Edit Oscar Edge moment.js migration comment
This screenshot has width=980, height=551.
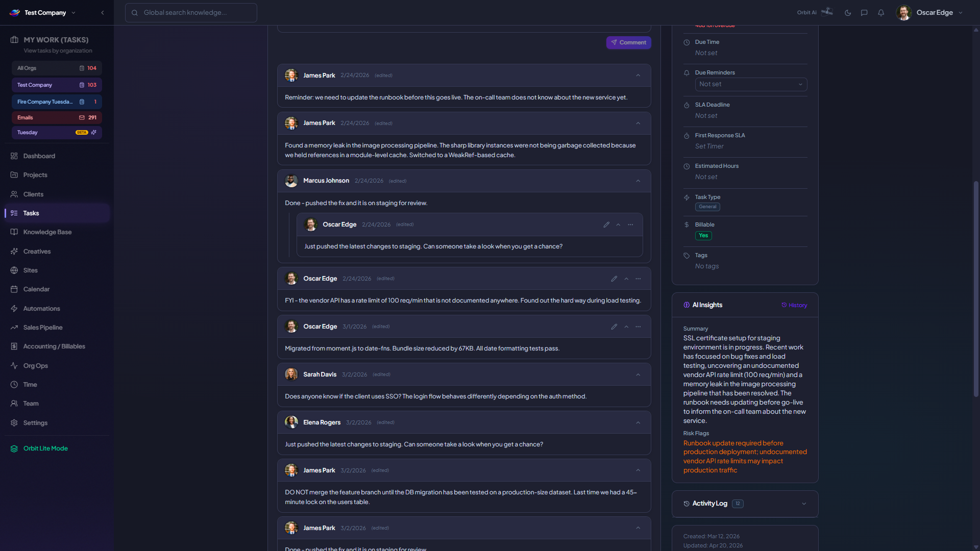[x=614, y=327]
